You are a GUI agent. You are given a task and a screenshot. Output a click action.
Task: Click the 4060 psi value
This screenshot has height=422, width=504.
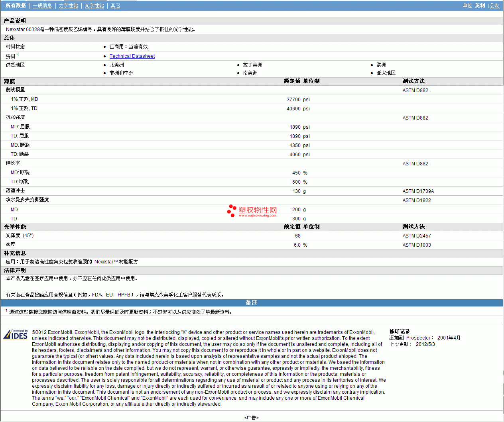pos(300,155)
